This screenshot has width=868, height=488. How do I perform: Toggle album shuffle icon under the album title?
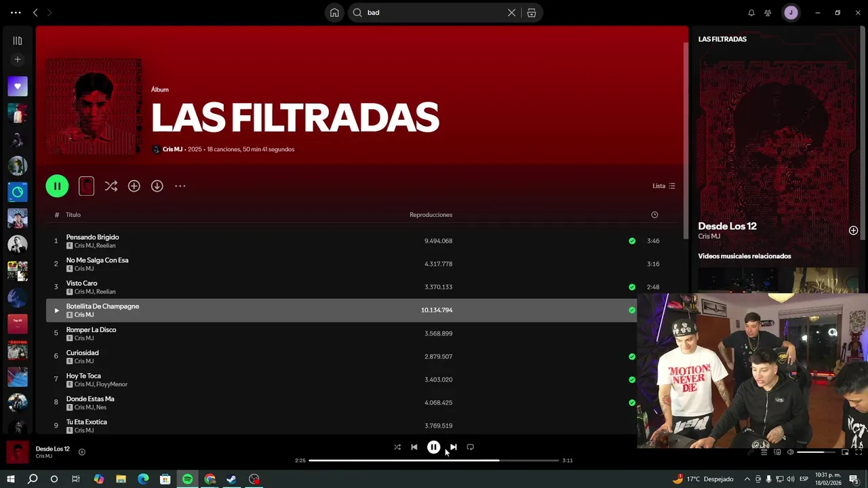(111, 186)
